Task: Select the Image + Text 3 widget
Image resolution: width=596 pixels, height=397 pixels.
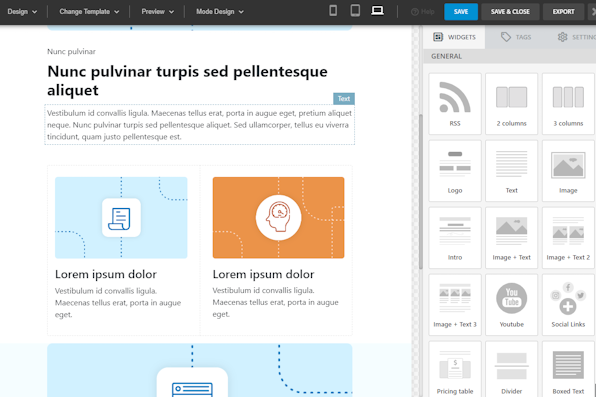Action: pyautogui.click(x=455, y=305)
